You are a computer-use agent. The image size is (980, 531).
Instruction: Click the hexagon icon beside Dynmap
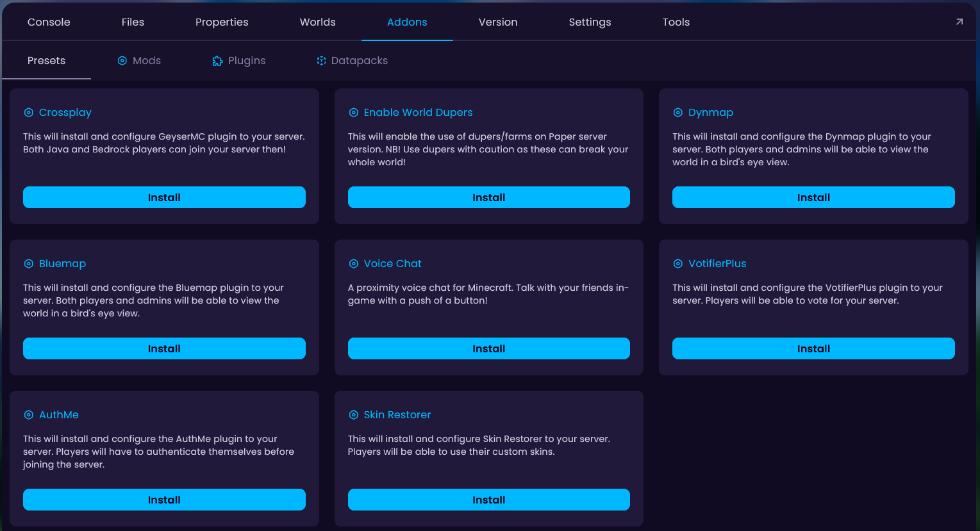(x=678, y=113)
